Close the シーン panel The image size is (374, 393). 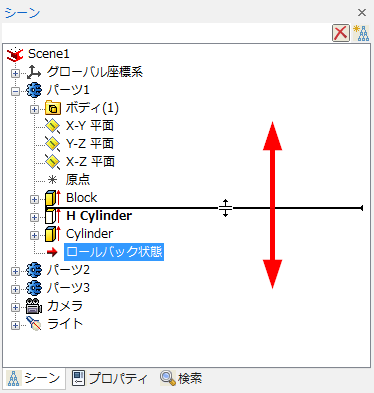[362, 13]
